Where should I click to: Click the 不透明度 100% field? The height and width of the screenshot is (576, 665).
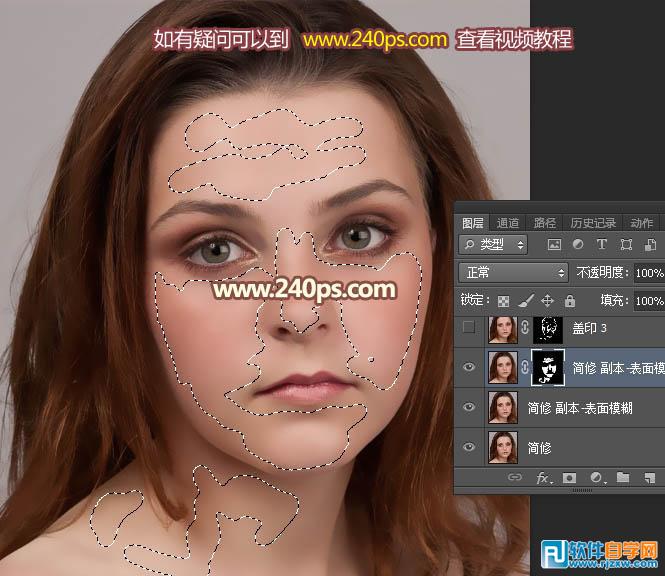click(649, 272)
